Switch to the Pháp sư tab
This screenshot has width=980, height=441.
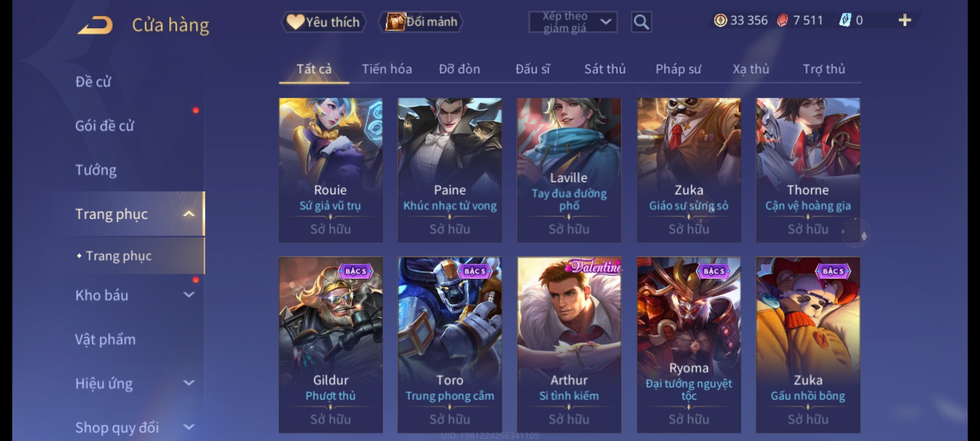pos(678,69)
